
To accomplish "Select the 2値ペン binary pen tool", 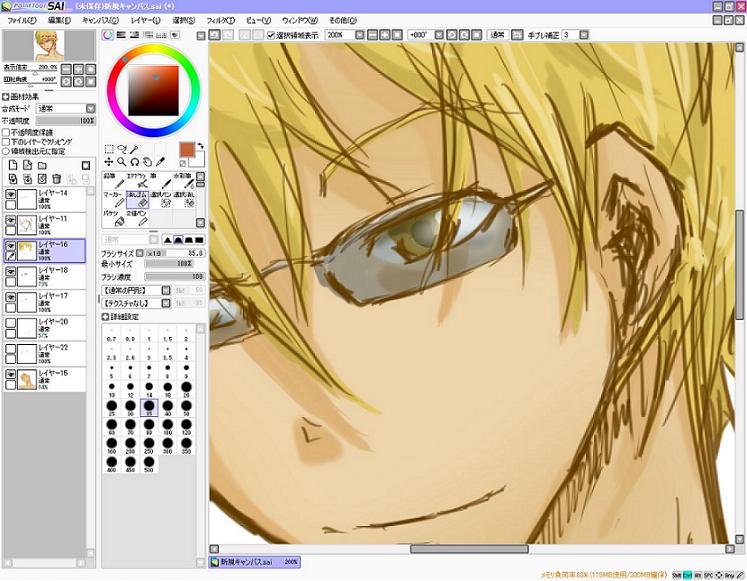I will click(137, 219).
